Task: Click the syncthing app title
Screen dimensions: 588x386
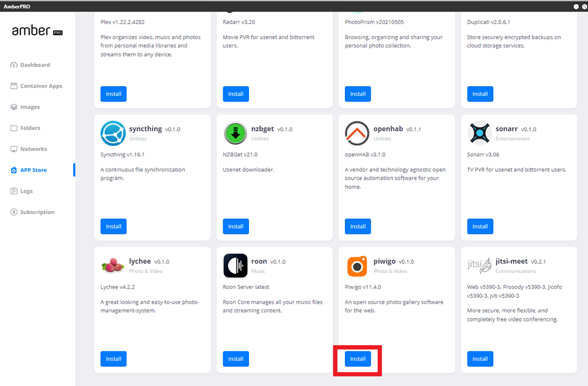Action: (x=145, y=128)
